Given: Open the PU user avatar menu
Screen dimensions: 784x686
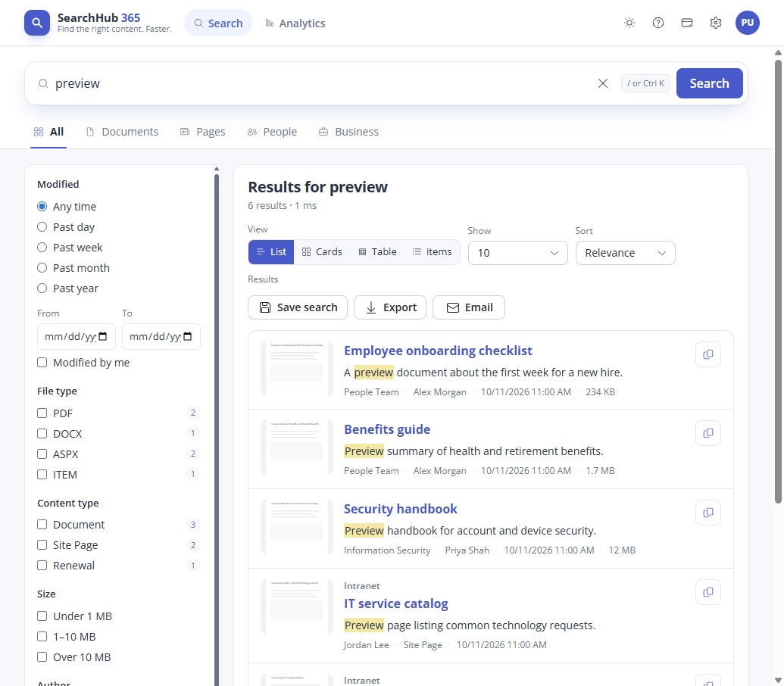Looking at the screenshot, I should (748, 23).
